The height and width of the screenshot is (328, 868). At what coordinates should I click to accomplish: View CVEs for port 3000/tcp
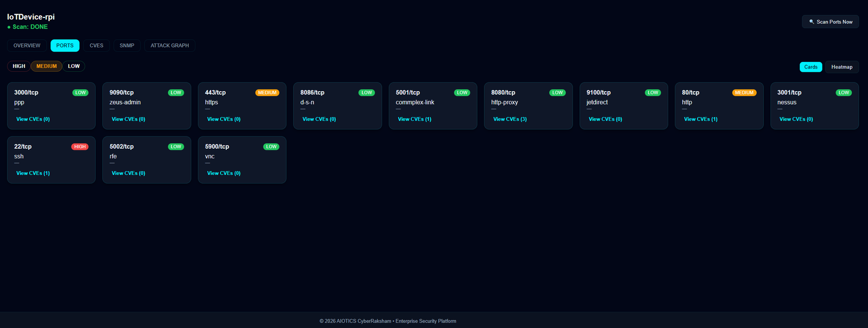[33, 119]
